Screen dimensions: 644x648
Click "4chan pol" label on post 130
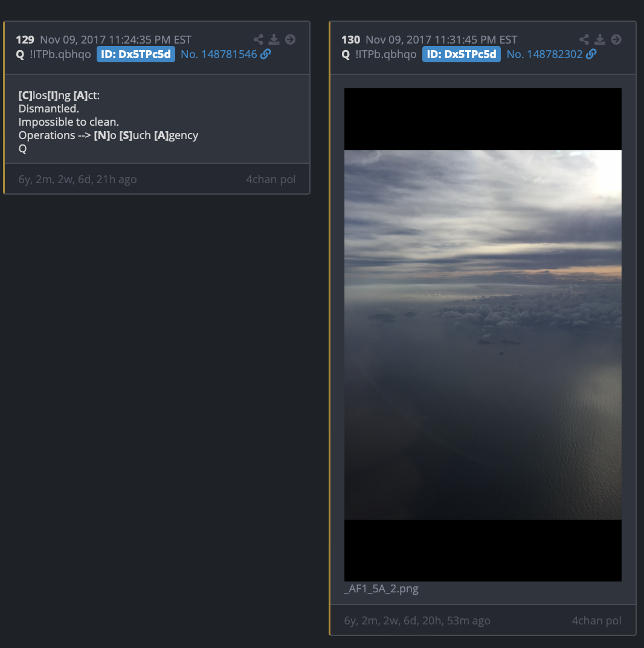tap(596, 620)
